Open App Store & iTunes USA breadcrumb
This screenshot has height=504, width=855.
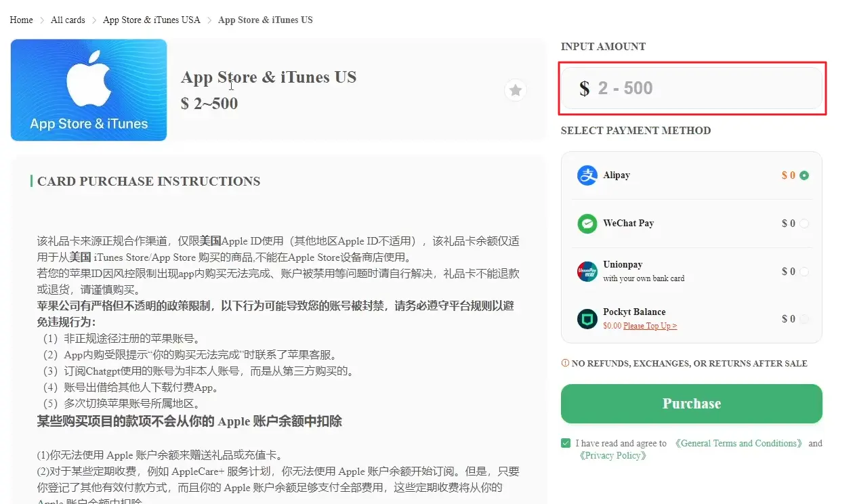point(152,20)
